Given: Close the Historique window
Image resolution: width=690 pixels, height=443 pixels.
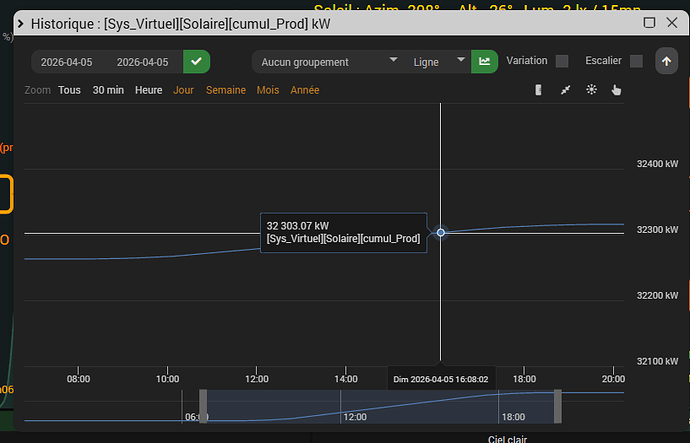Looking at the screenshot, I should (x=672, y=22).
